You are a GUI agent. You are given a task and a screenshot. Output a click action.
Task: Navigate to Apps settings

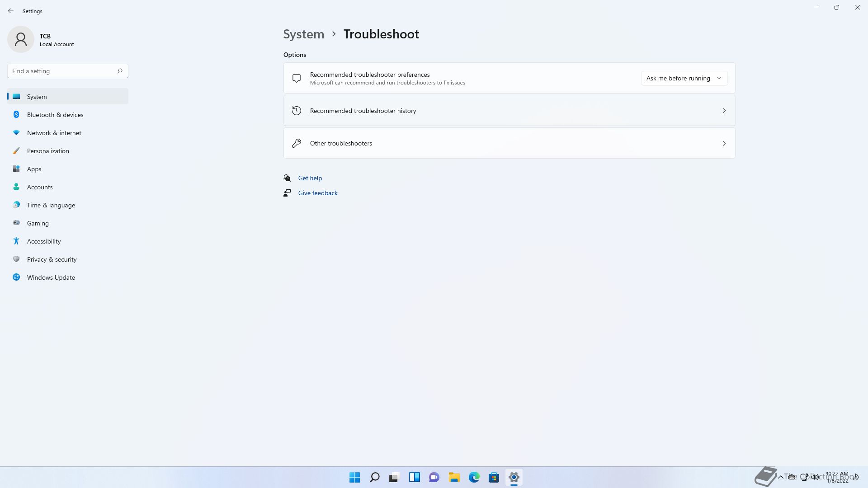pyautogui.click(x=68, y=169)
